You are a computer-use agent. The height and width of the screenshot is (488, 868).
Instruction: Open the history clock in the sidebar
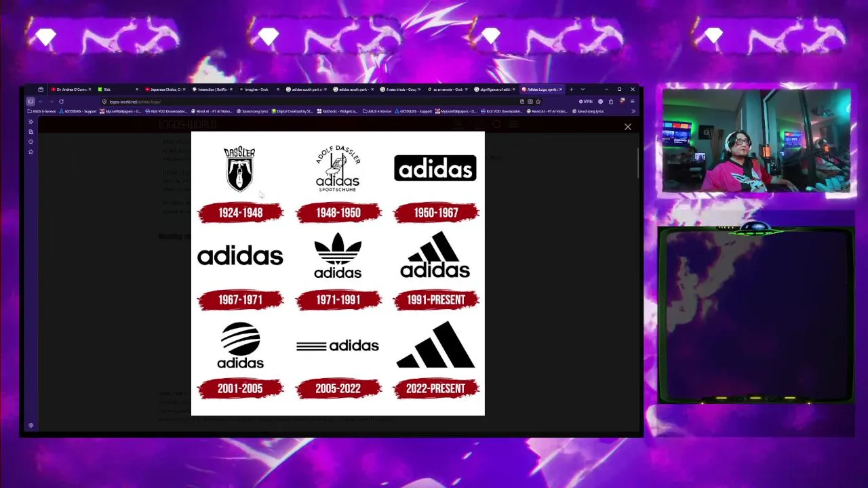31,142
